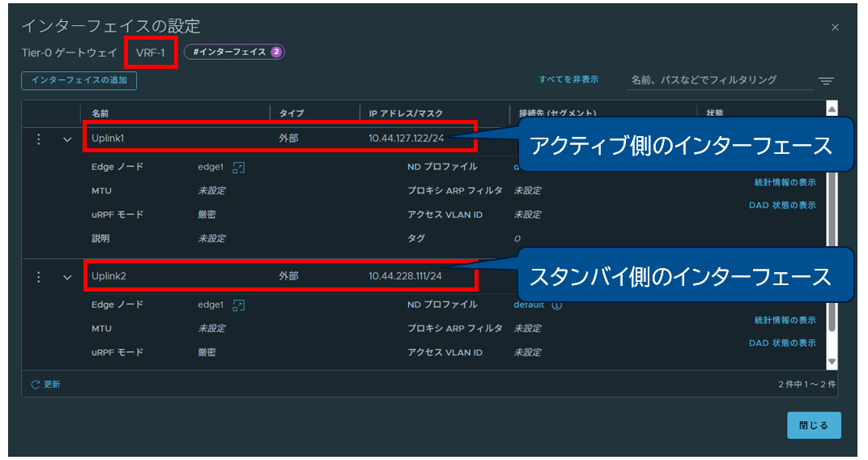Click the #インターフェイス 2 badge
This screenshot has height=460, width=868.
pos(234,52)
